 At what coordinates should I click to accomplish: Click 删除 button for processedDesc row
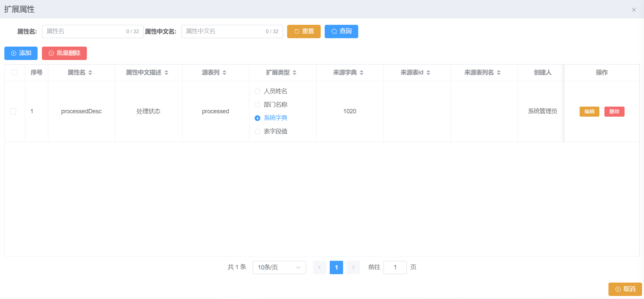coord(614,112)
